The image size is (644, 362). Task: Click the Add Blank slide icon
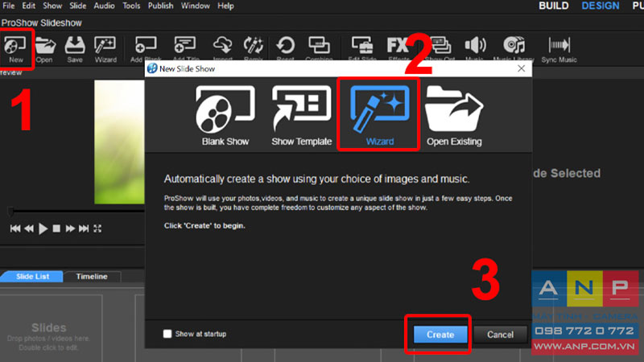(146, 49)
